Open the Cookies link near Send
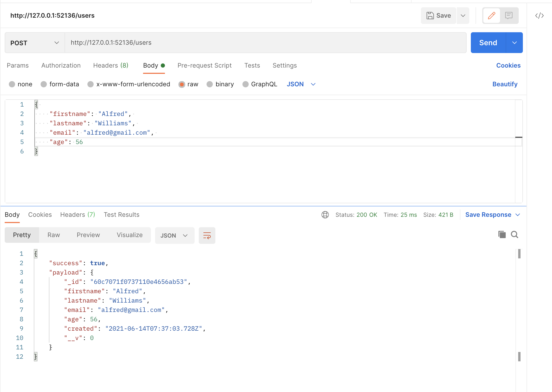552x392 pixels. click(x=508, y=66)
